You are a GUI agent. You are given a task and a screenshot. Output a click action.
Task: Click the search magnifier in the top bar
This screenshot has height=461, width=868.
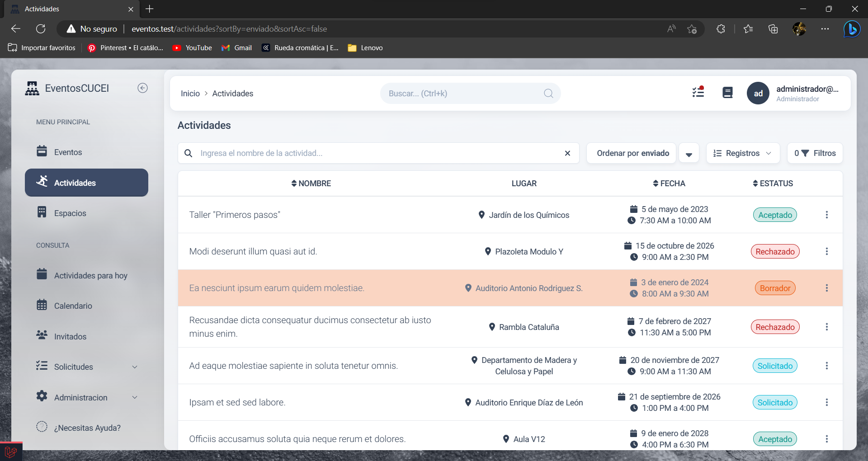tap(548, 94)
